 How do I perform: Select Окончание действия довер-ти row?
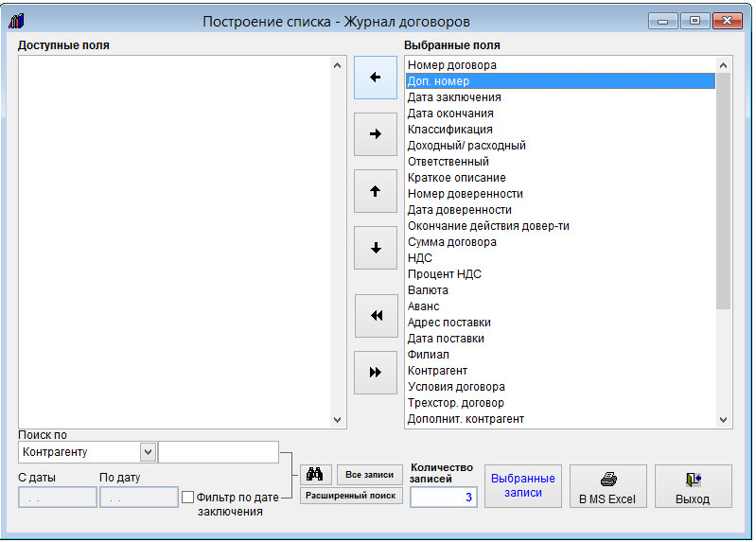560,226
